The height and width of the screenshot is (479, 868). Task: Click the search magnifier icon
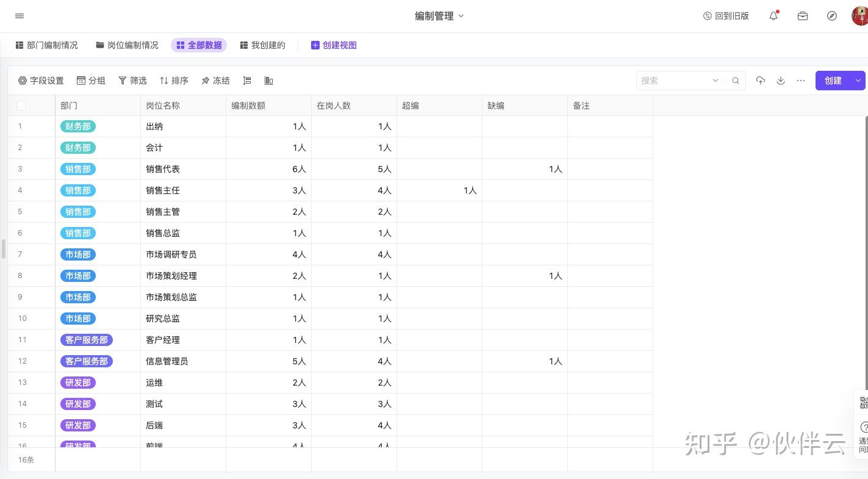coord(736,81)
